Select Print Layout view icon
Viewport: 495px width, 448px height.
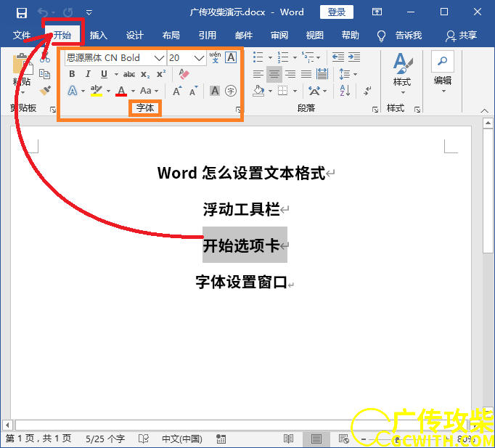316,439
